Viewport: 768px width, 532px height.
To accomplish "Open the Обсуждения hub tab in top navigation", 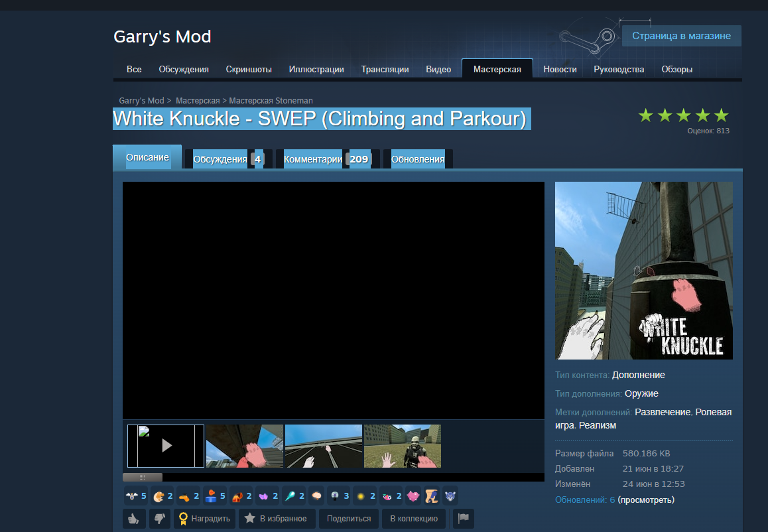I will tap(184, 69).
